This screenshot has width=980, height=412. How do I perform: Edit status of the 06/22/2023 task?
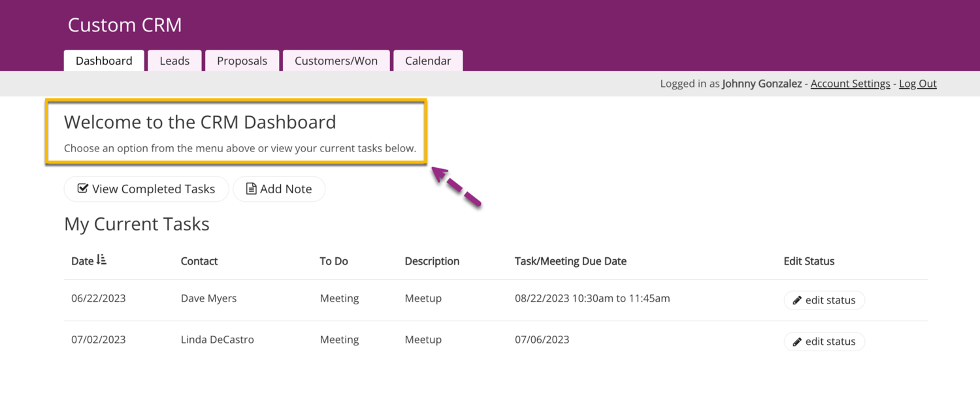(x=825, y=300)
